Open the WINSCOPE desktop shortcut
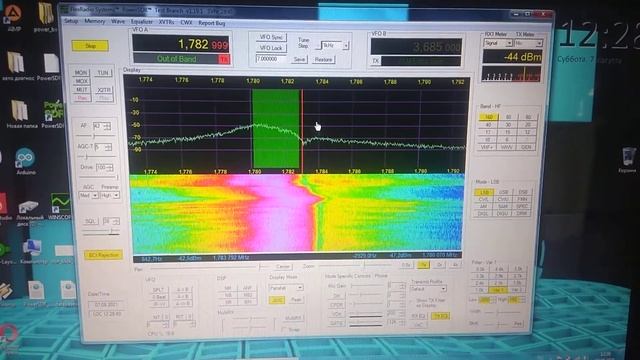 [60, 206]
